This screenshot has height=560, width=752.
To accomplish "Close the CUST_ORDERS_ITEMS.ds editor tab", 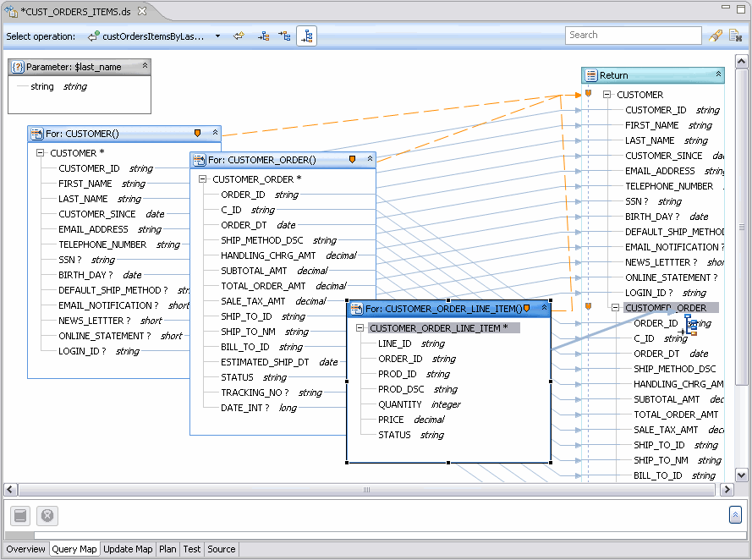I will 142,11.
